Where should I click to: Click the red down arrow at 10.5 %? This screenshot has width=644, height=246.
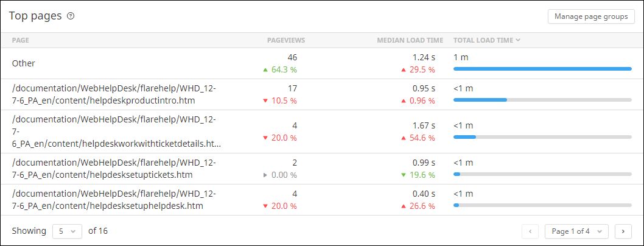[265, 100]
